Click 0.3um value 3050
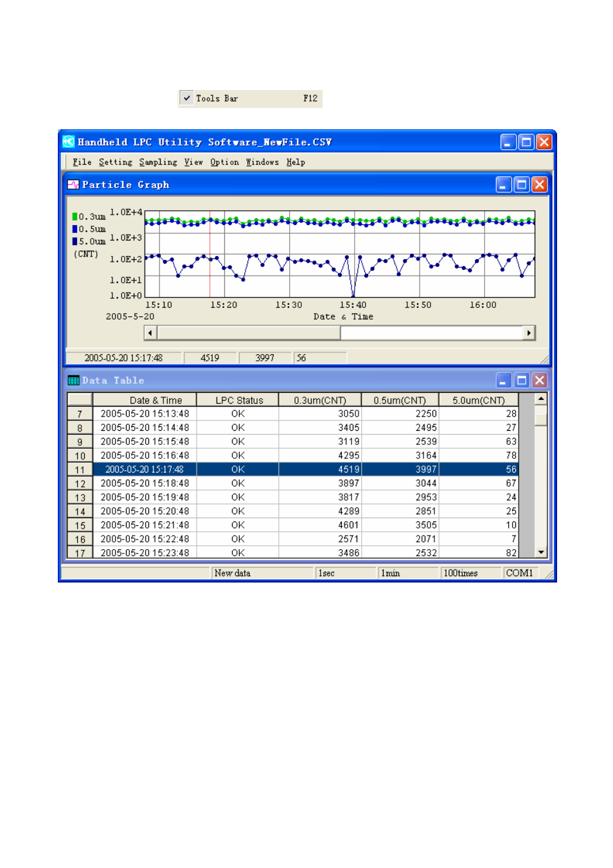The image size is (613, 868). tap(320, 414)
